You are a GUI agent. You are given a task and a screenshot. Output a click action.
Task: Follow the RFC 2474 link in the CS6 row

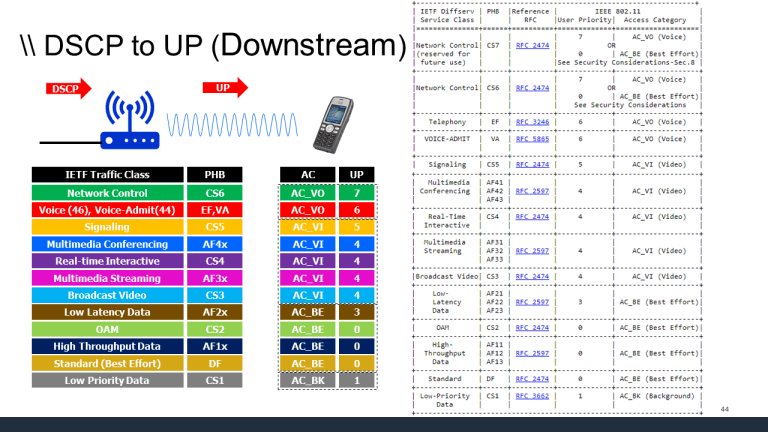click(532, 88)
